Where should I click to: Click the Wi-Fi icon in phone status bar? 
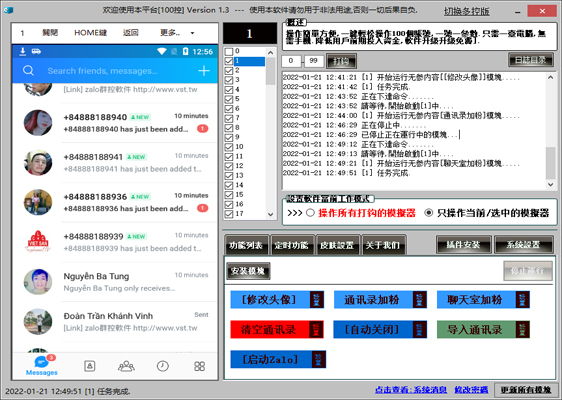162,52
